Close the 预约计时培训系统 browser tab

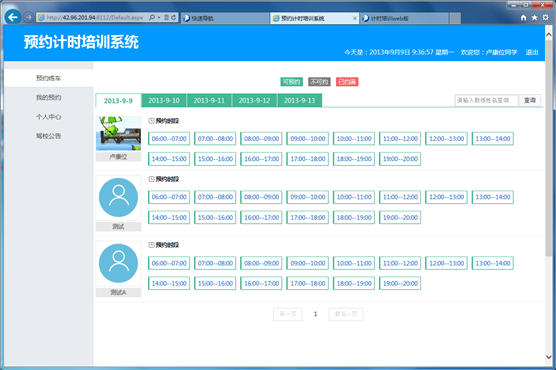click(355, 18)
